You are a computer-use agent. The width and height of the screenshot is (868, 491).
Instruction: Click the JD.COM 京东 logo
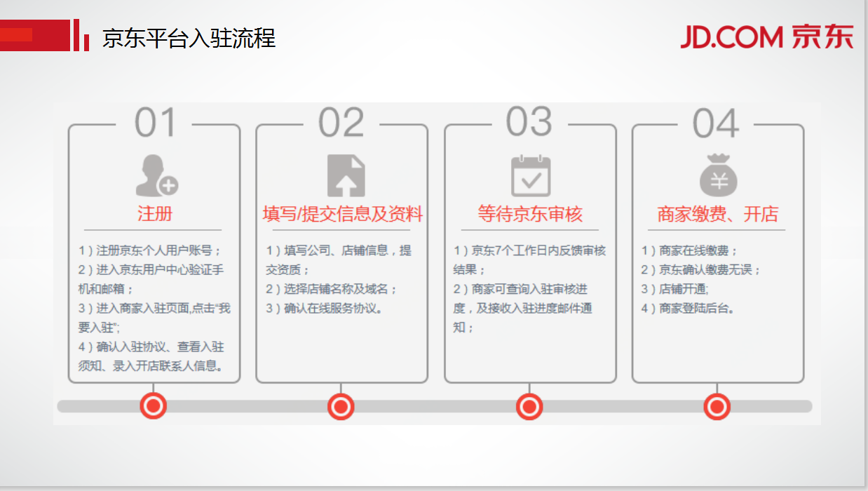click(x=767, y=36)
